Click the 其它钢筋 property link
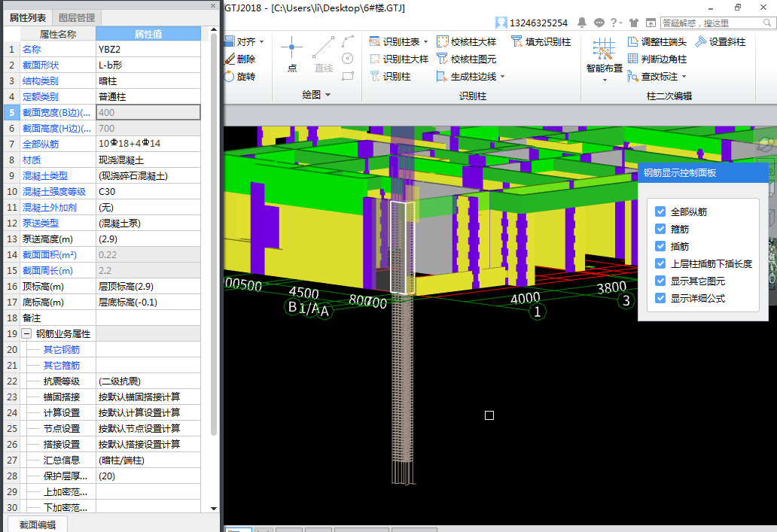777x532 pixels. pos(62,350)
